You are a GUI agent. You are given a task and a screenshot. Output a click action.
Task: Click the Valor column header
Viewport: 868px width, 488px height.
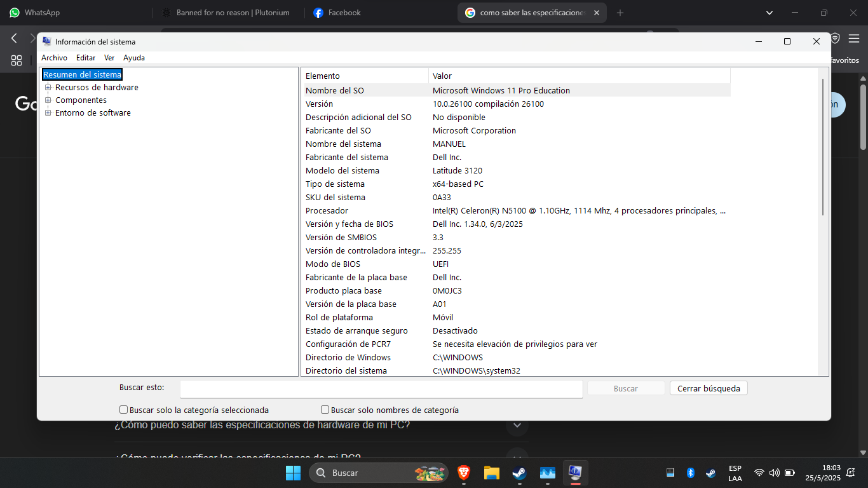[x=580, y=76]
